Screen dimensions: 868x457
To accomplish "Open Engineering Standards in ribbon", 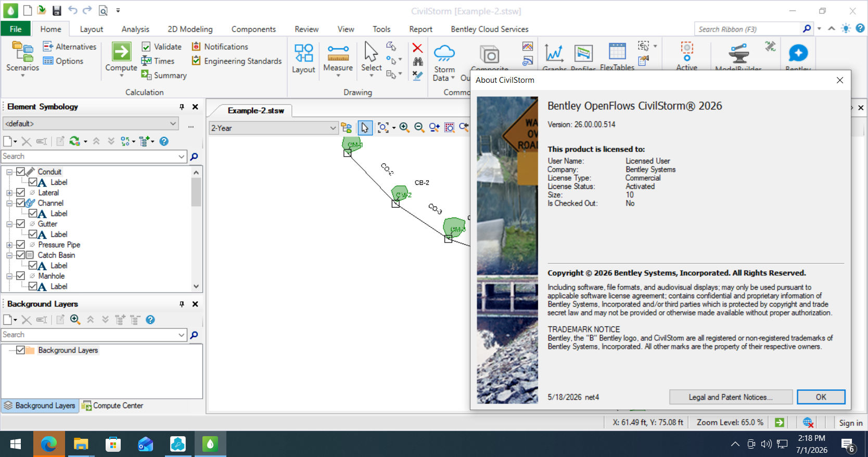I will (x=237, y=61).
